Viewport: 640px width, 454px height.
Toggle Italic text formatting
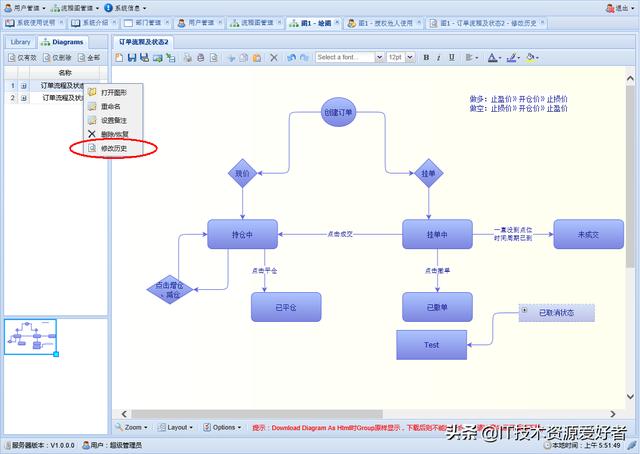tap(438, 58)
